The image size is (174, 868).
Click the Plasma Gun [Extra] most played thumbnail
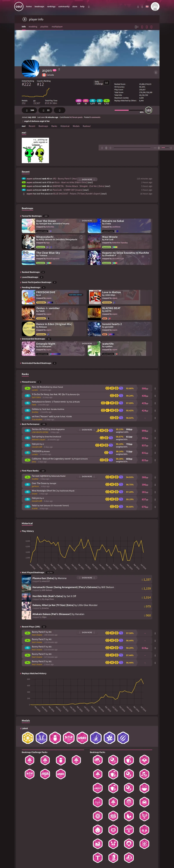(x=26, y=579)
